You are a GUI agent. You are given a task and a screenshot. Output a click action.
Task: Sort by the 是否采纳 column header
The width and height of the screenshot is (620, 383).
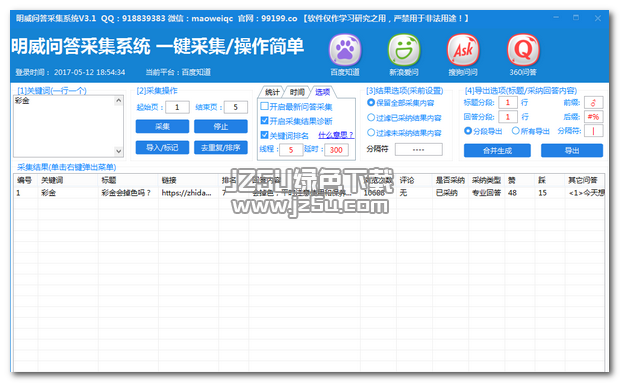[450, 180]
